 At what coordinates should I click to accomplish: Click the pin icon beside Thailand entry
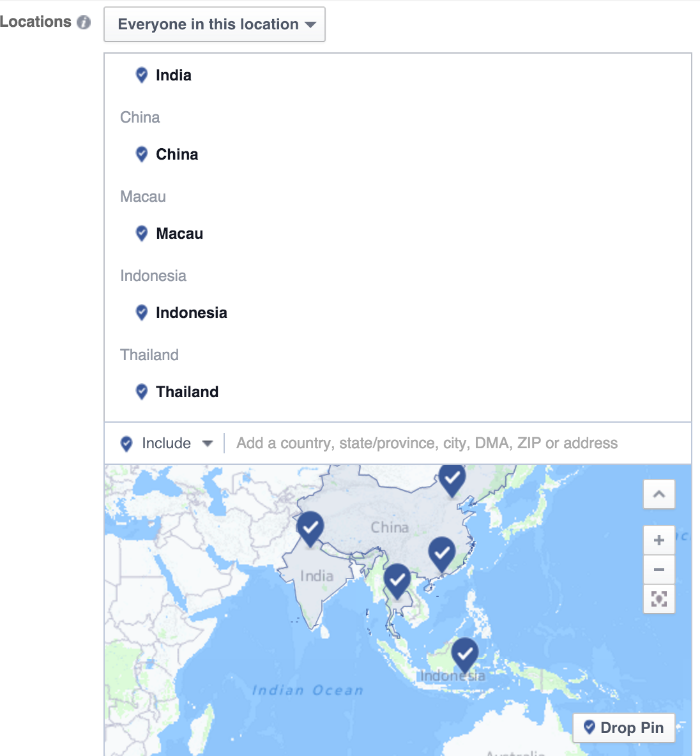[141, 391]
